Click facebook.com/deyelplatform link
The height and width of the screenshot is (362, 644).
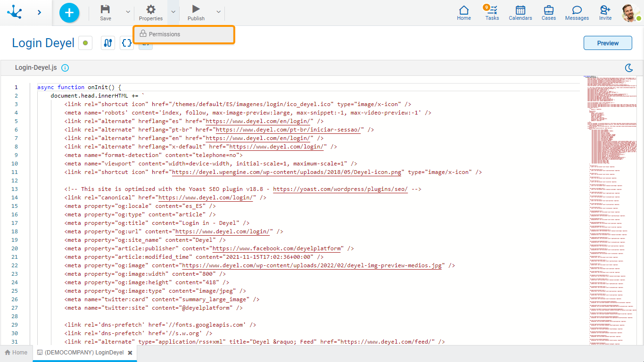(276, 248)
